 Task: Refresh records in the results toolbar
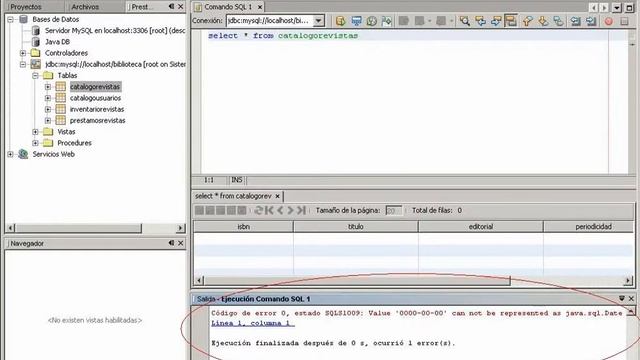click(258, 210)
